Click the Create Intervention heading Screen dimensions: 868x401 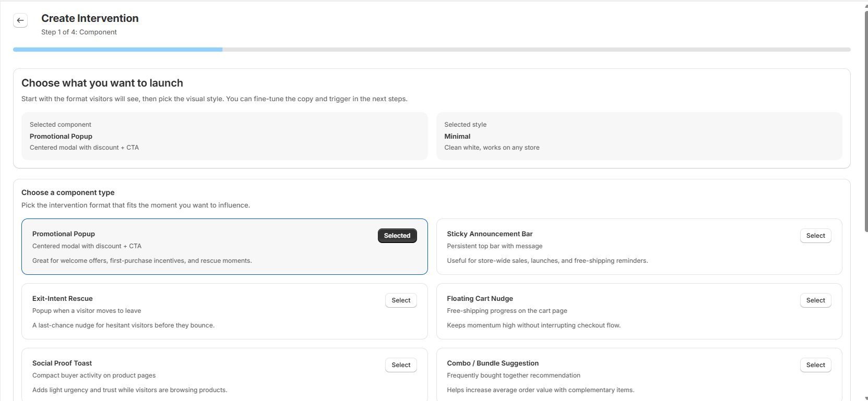point(90,18)
